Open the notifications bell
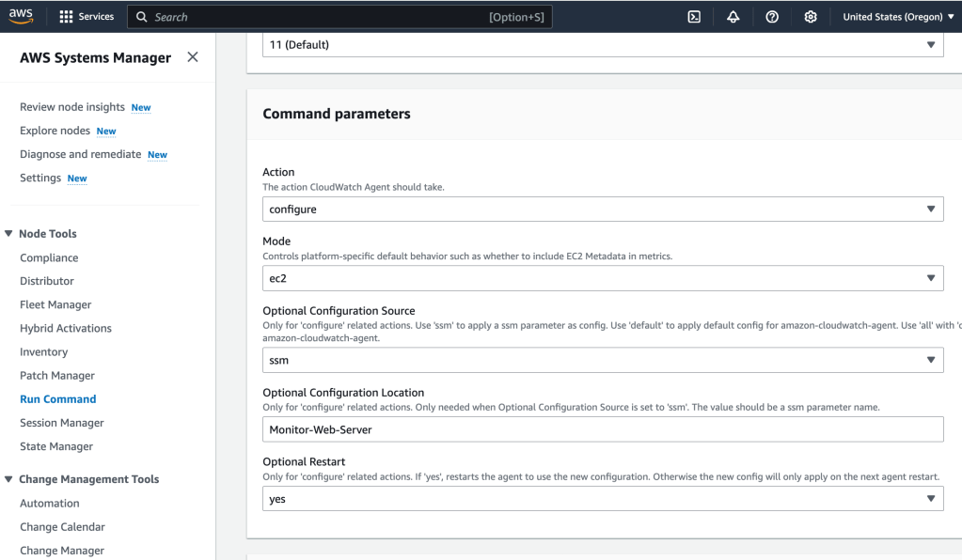This screenshot has width=962, height=560. tap(733, 16)
